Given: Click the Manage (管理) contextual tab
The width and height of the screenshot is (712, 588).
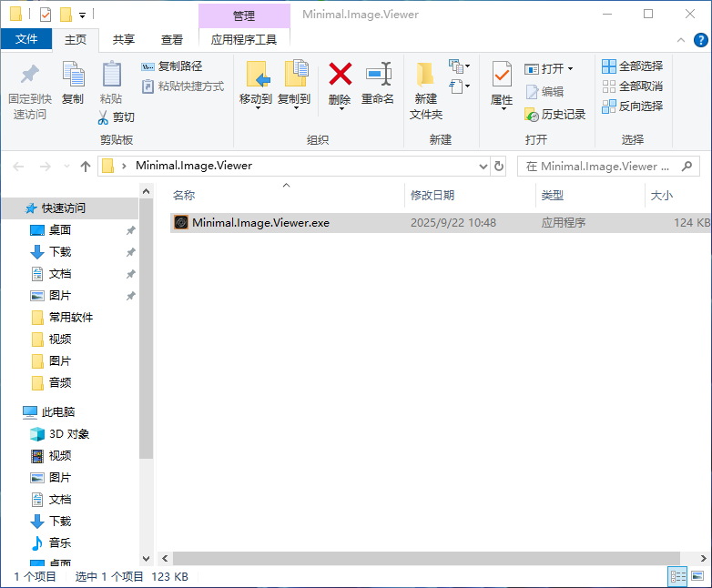Looking at the screenshot, I should pos(244,15).
